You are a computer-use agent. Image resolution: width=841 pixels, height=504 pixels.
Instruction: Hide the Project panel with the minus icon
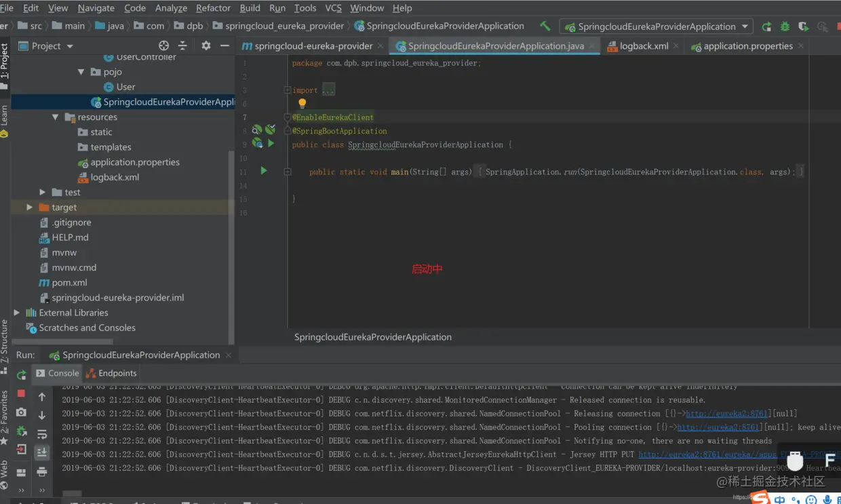click(225, 45)
